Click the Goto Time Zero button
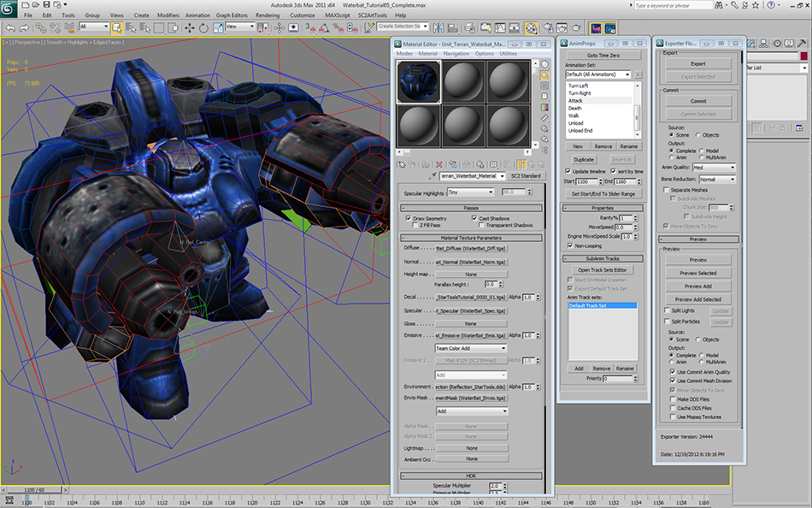This screenshot has height=508, width=812. (603, 55)
